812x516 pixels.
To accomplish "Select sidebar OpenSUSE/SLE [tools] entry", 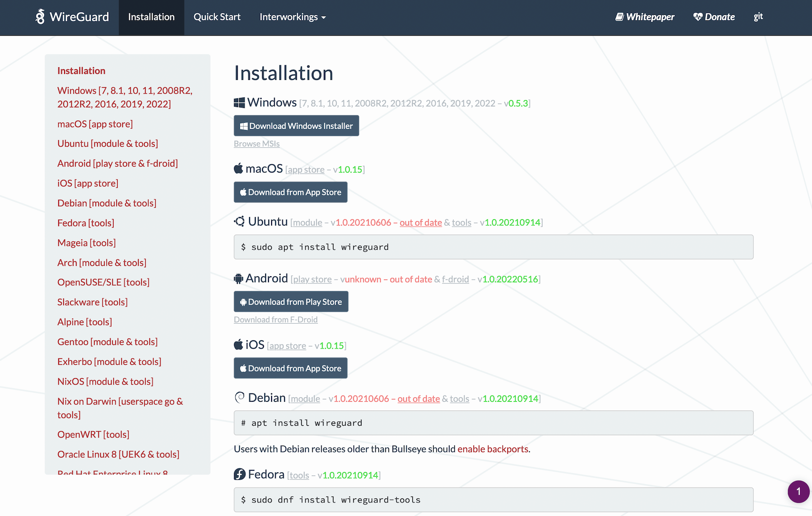I will 103,282.
